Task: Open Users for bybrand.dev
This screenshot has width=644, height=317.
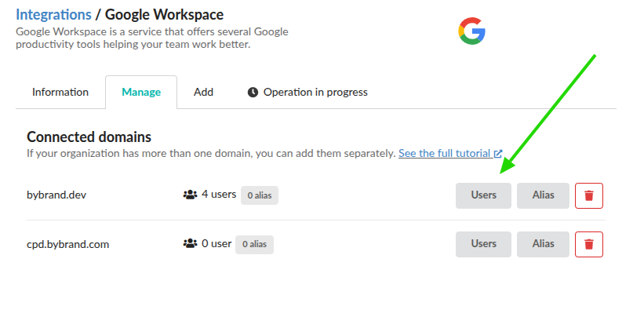Action: point(483,196)
